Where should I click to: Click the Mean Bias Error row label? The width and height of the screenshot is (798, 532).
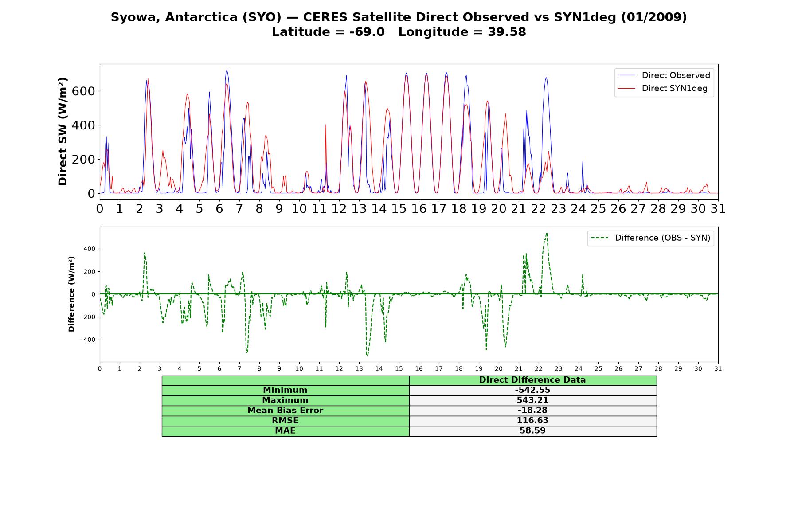point(286,411)
